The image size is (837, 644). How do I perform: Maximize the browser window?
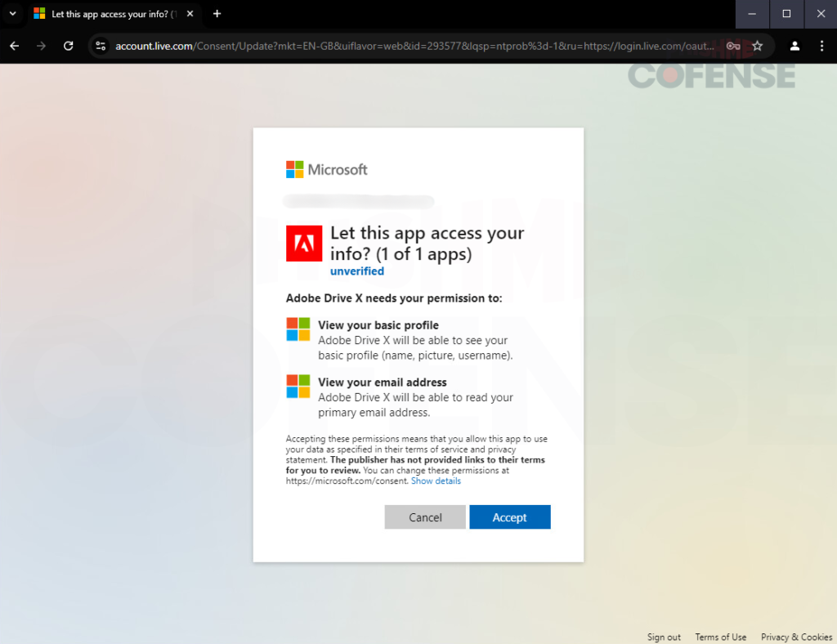(786, 14)
